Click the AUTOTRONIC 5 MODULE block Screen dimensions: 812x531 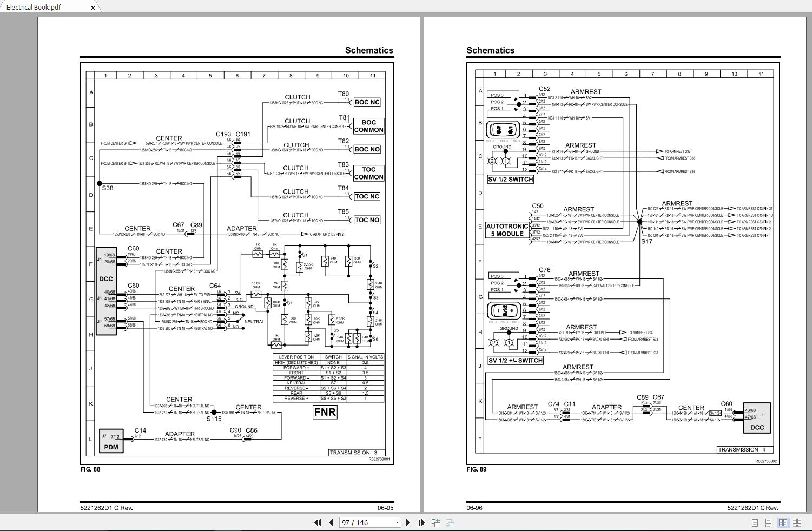click(x=507, y=230)
